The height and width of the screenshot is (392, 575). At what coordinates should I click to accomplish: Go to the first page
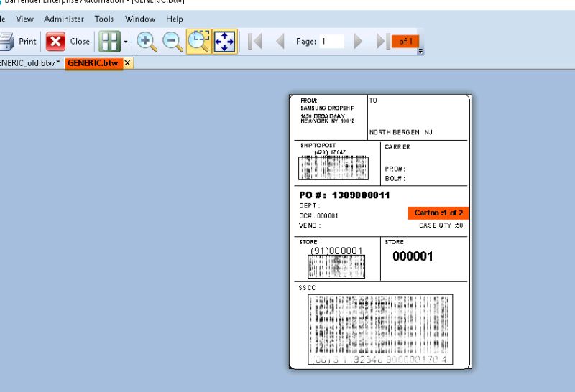(255, 42)
